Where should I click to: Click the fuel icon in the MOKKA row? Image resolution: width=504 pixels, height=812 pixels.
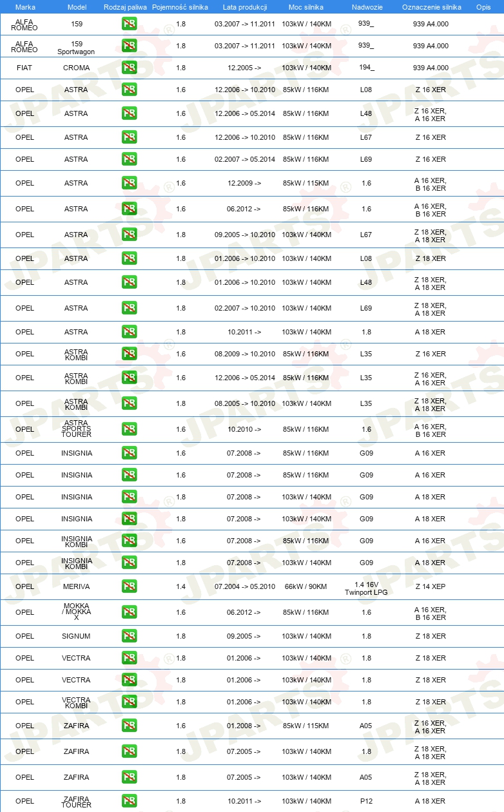130,612
